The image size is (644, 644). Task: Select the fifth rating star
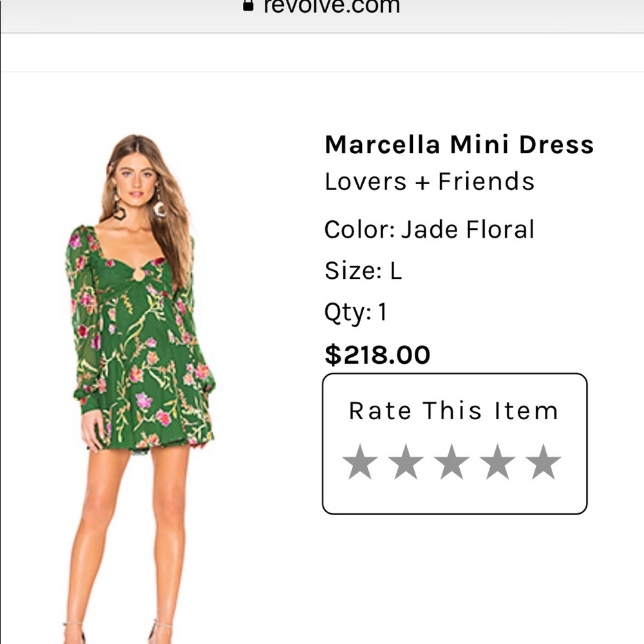pos(543,461)
